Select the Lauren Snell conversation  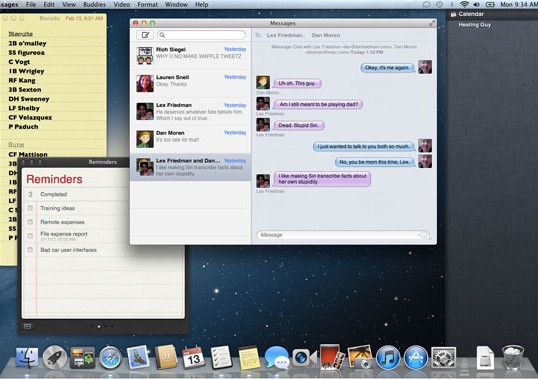pyautogui.click(x=191, y=83)
